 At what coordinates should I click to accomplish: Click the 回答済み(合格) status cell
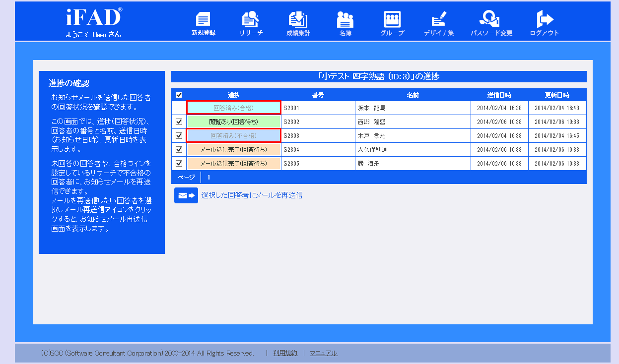(234, 108)
